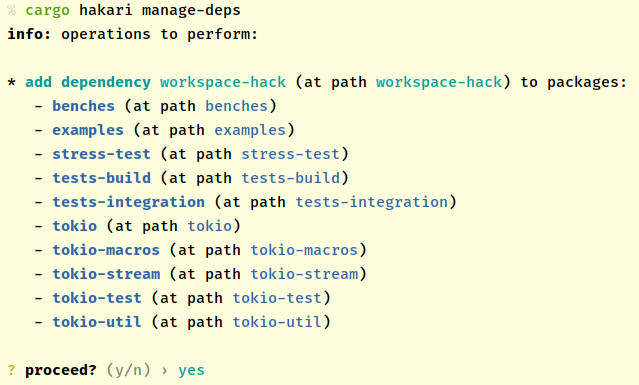The height and width of the screenshot is (385, 639).
Task: Click the 'add dependency' operation label
Action: click(x=88, y=82)
